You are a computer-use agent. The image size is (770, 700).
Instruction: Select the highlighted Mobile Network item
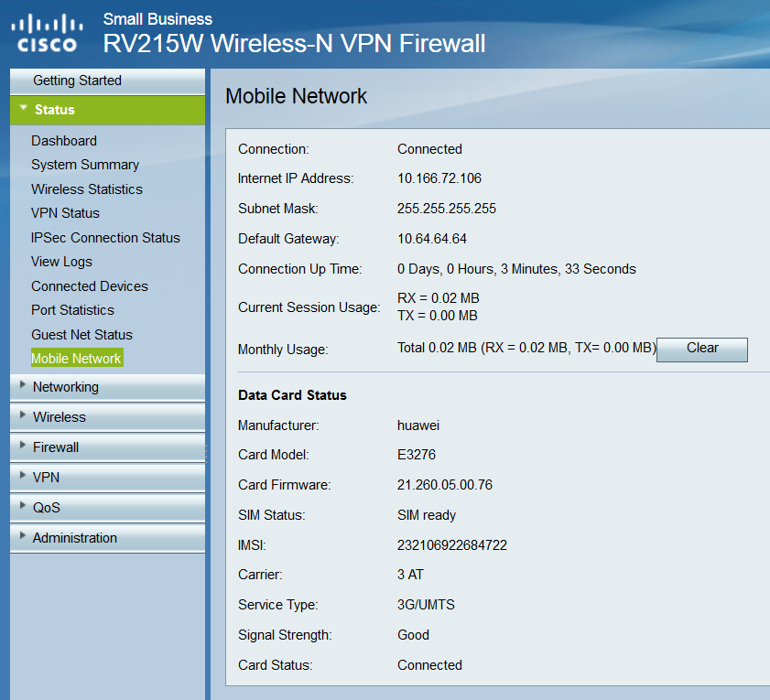click(77, 358)
